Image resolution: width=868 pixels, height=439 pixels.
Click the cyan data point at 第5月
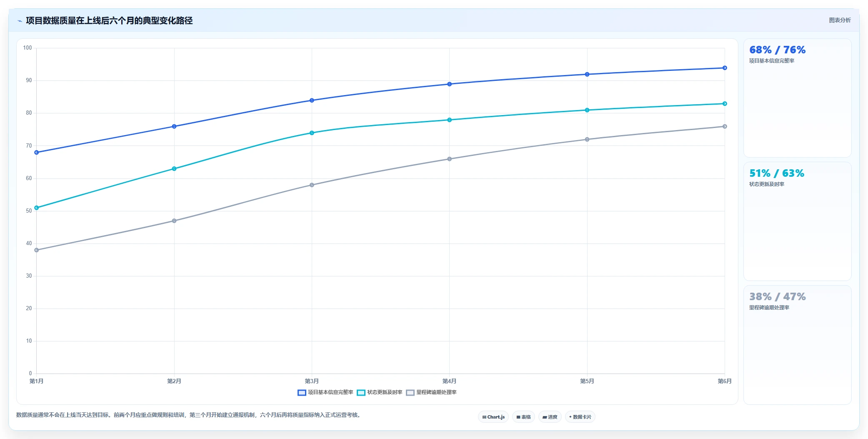coord(587,110)
